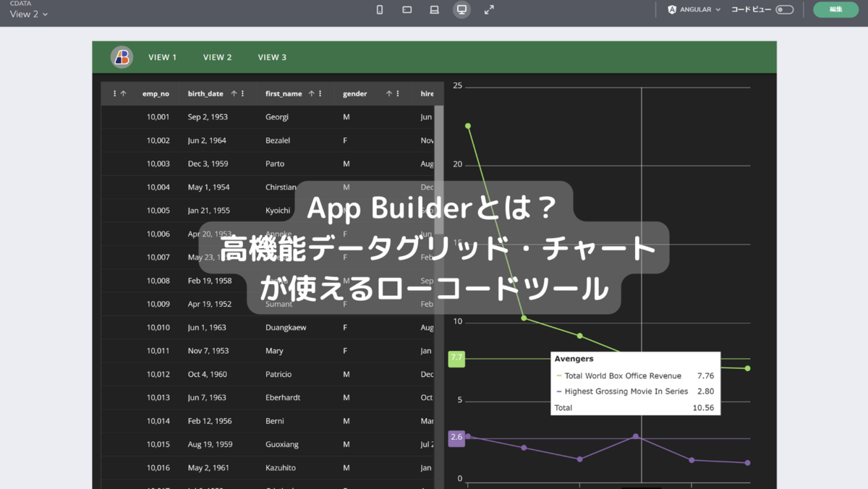Click the Jan 21, 1955 birth date cell

coord(209,211)
